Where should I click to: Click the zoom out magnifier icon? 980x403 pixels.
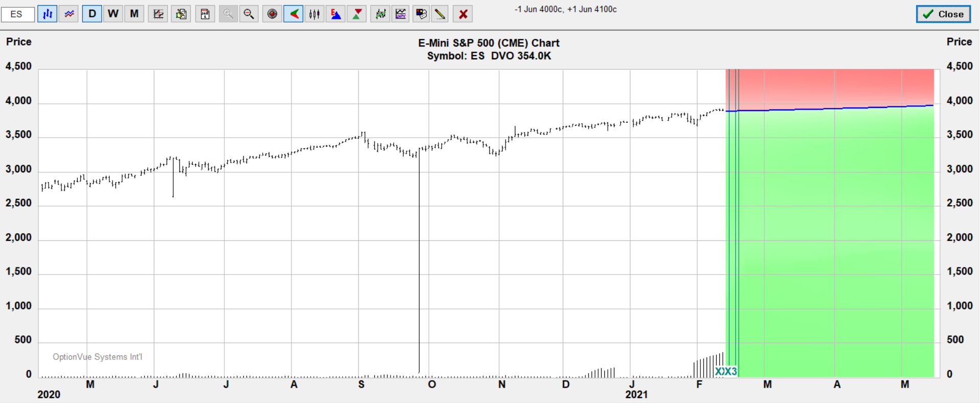(x=249, y=14)
